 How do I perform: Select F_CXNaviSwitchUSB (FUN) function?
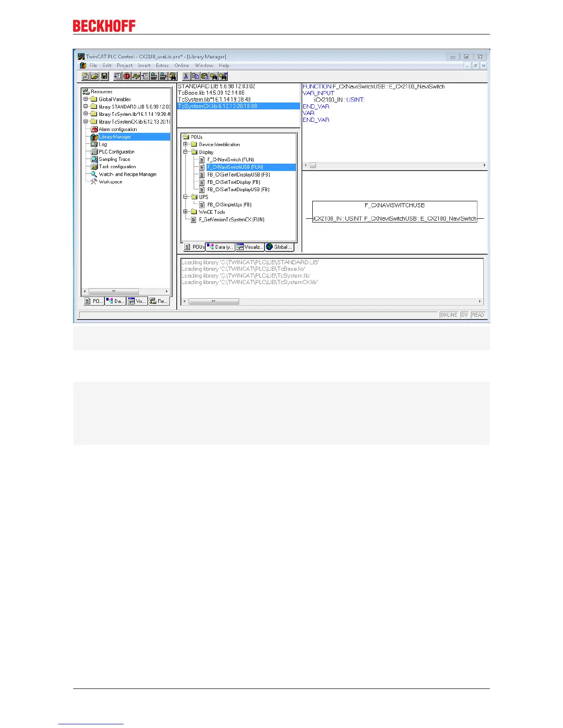tap(235, 167)
